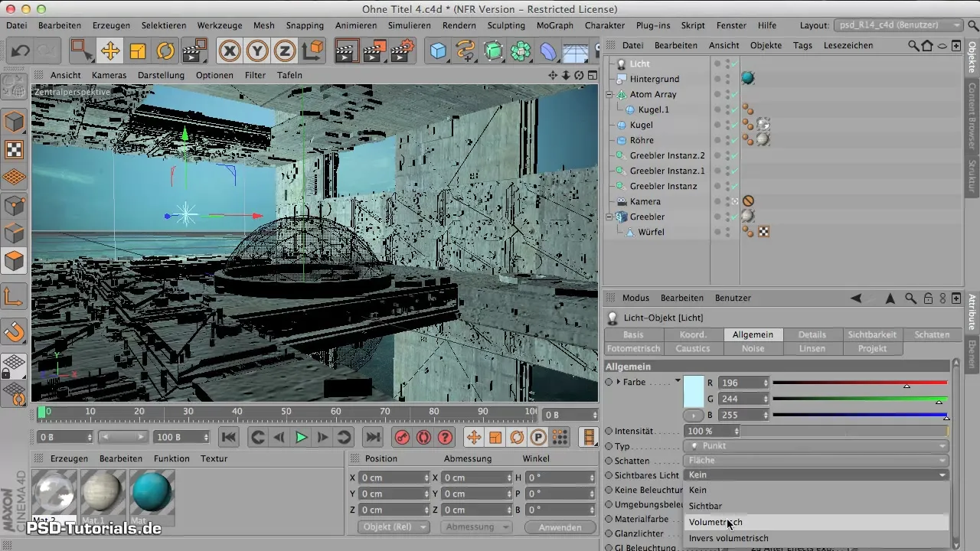This screenshot has width=980, height=551.
Task: Go to start of timeline
Action: (228, 437)
